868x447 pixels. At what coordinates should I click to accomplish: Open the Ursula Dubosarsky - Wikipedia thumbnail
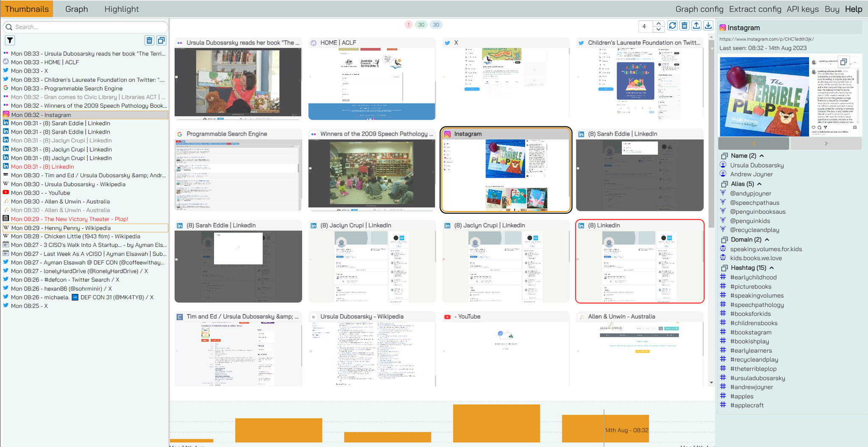(372, 349)
